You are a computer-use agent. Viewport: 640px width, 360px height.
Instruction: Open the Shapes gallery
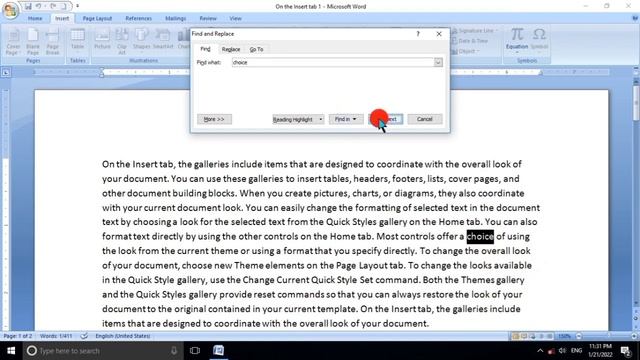[x=141, y=40]
